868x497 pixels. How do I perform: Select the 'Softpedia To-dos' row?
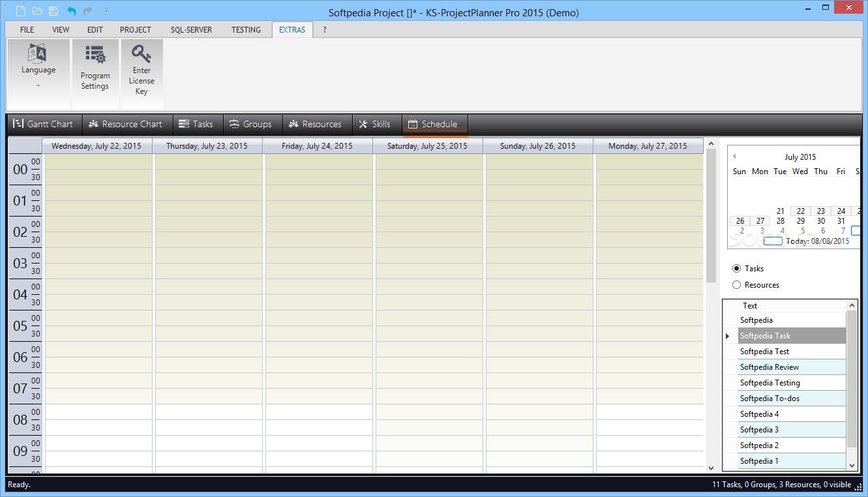click(x=792, y=399)
